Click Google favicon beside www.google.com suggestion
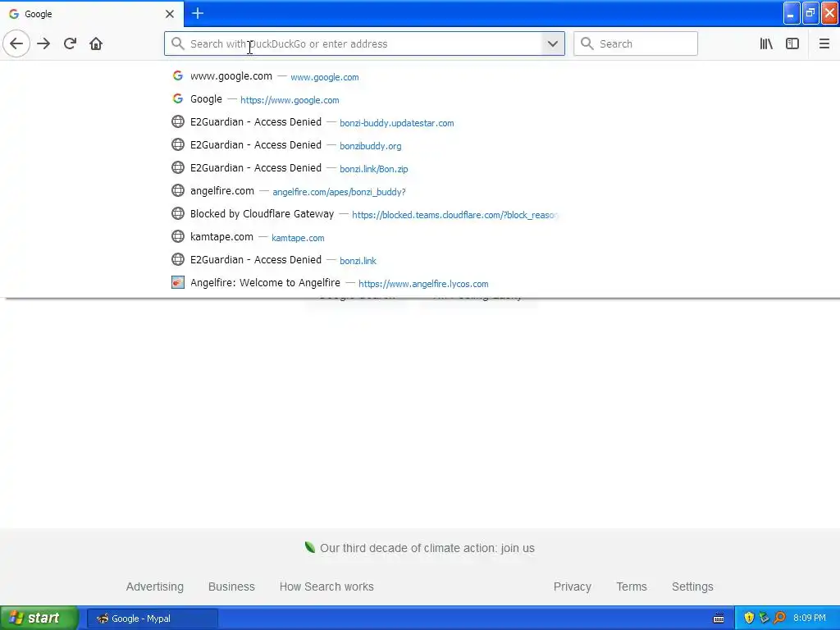Screen dimensions: 840x630 coord(178,75)
